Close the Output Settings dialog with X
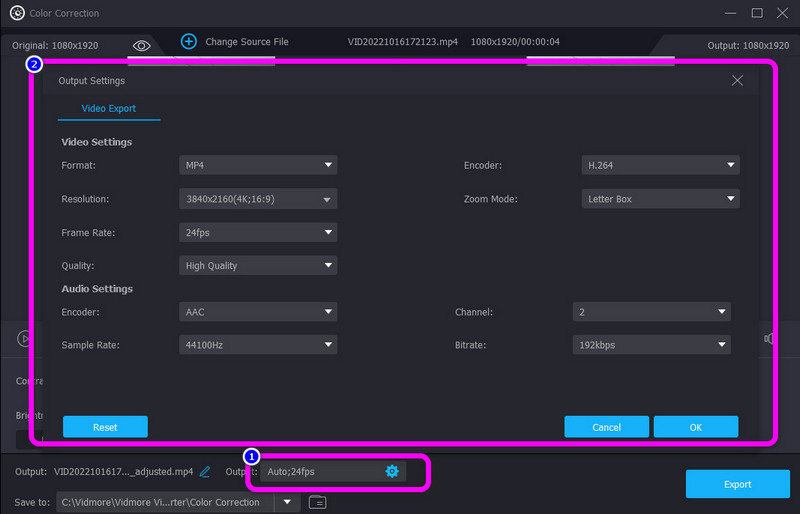800x514 pixels. 738,80
